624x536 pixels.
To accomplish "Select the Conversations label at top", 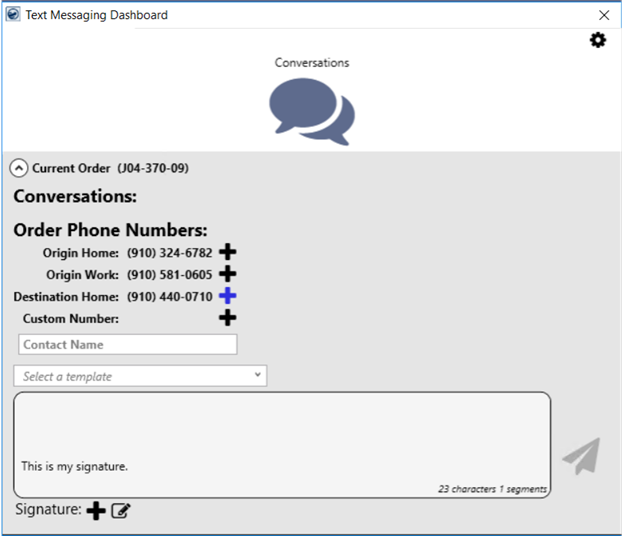I will (x=312, y=63).
